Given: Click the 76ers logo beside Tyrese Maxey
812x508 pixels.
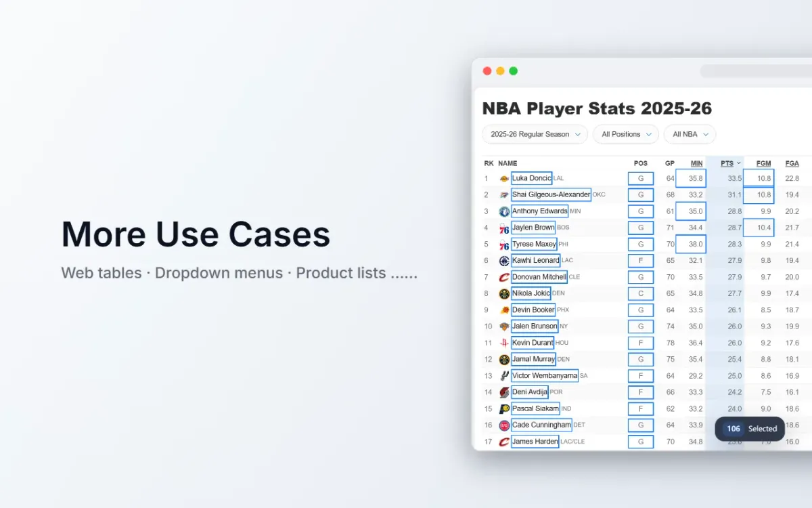Looking at the screenshot, I should (504, 245).
